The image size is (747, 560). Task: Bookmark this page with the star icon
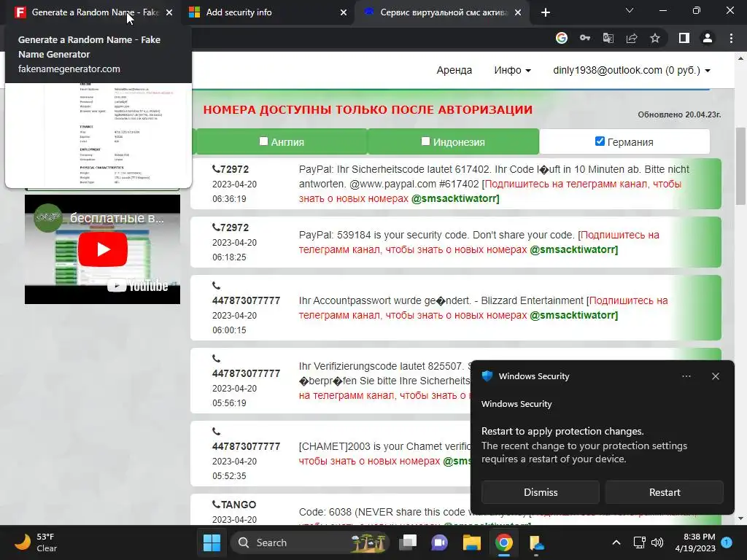pyautogui.click(x=655, y=38)
